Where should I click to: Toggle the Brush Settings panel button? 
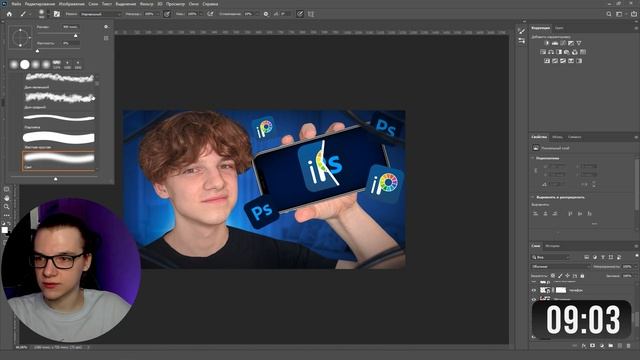pos(57,14)
